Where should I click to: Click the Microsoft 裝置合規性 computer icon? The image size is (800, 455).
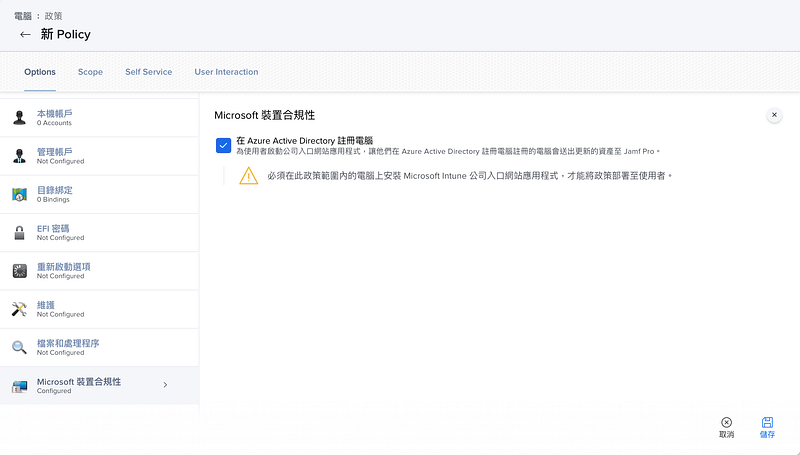click(x=19, y=387)
